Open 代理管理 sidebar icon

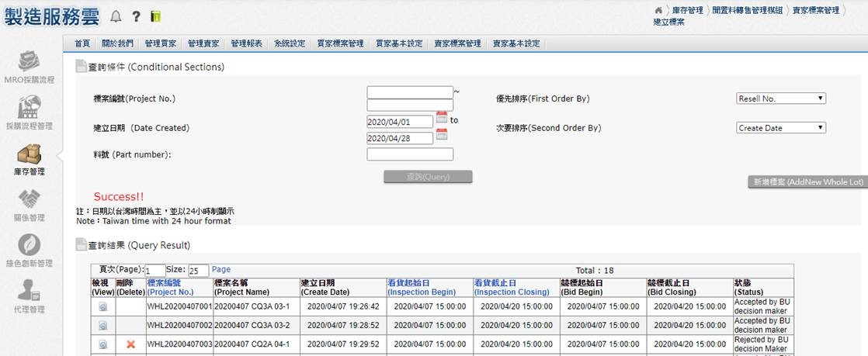click(30, 291)
